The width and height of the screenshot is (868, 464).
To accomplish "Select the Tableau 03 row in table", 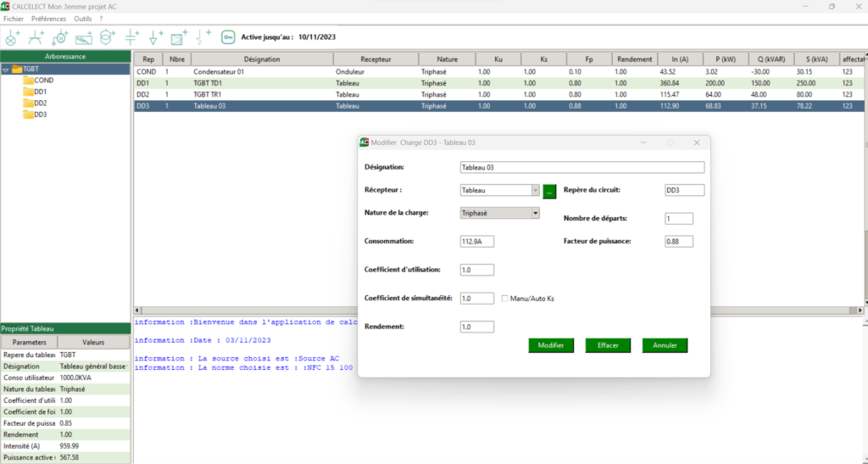I will 498,106.
